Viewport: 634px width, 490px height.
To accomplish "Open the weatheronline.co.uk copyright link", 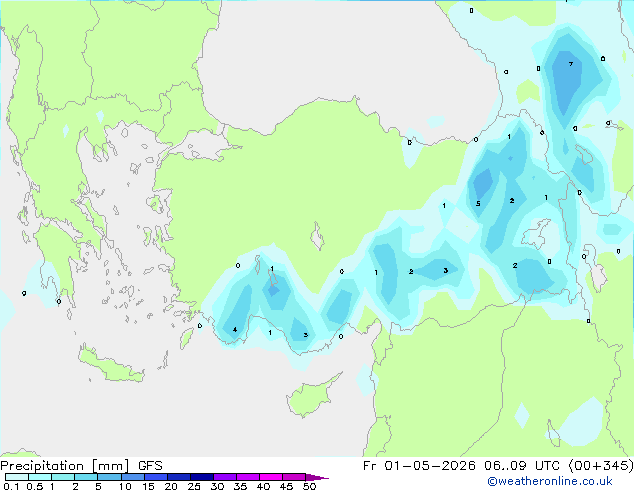I will (550, 481).
